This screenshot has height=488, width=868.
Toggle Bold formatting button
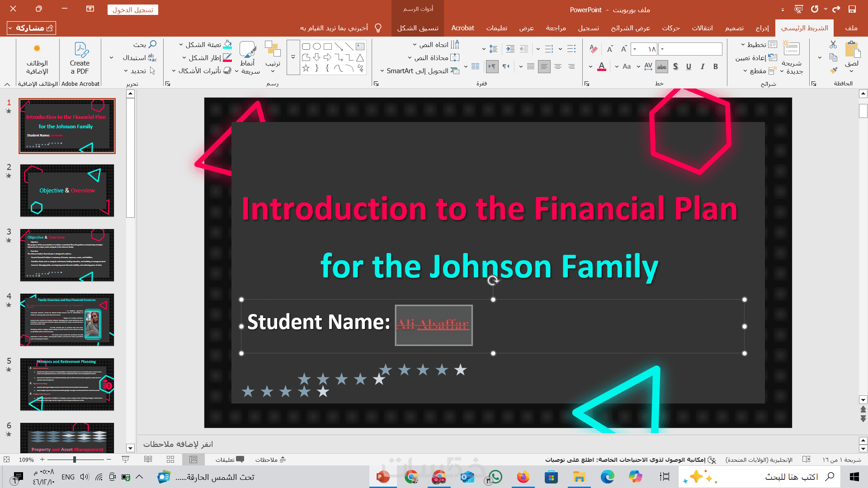716,67
